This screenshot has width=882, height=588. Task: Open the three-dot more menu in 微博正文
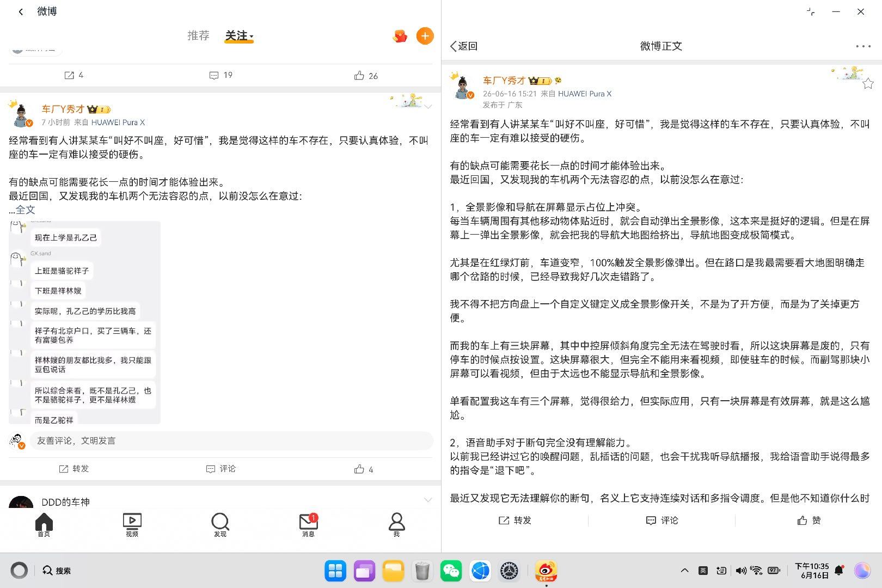click(x=863, y=46)
